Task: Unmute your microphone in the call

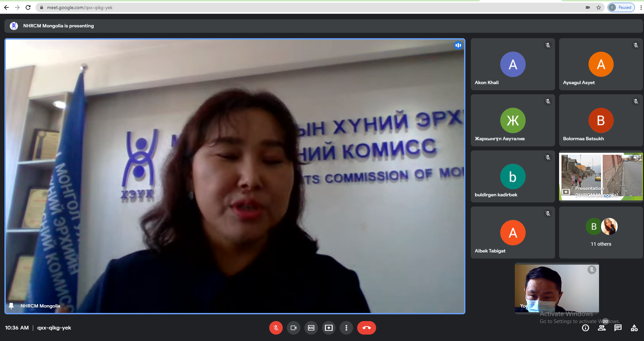Action: (276, 328)
